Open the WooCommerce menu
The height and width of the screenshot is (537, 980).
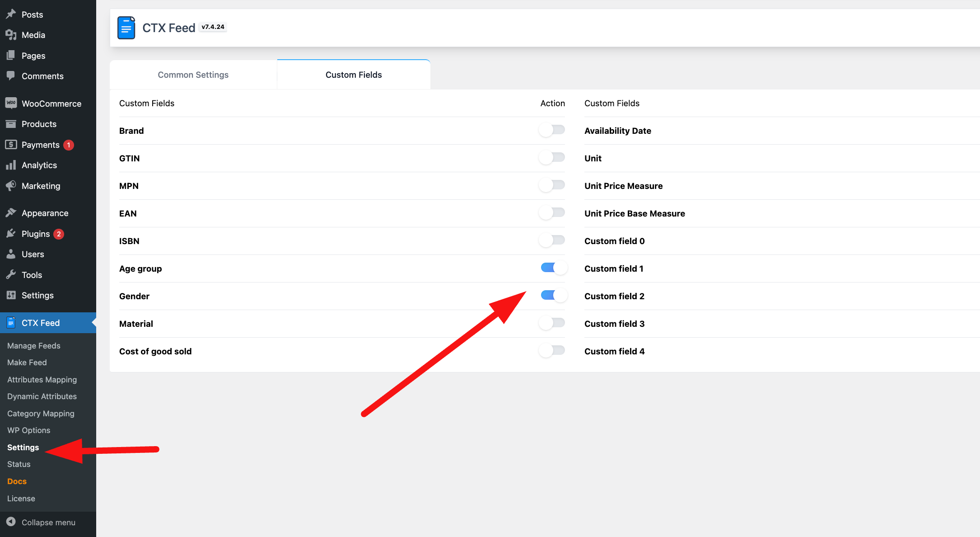click(x=48, y=104)
